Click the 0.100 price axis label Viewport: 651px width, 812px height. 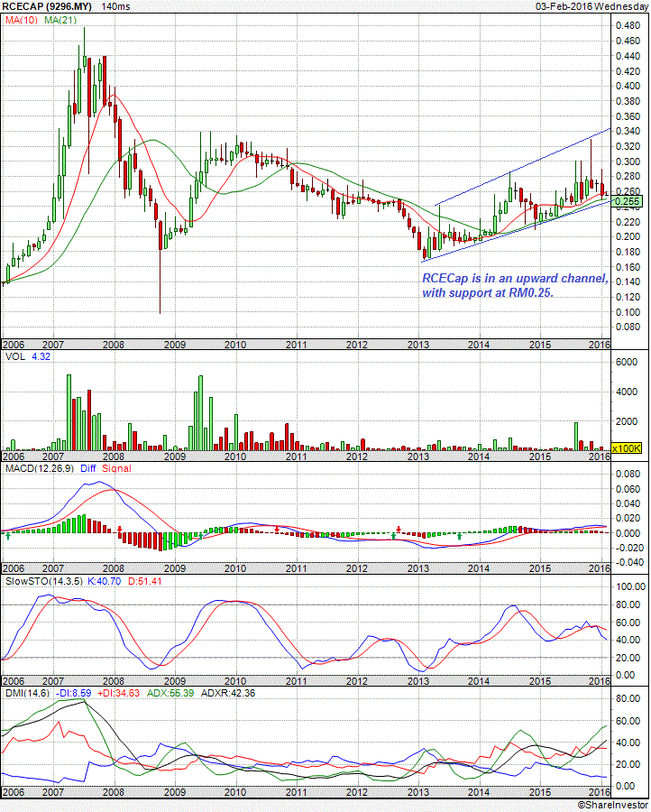tap(628, 312)
